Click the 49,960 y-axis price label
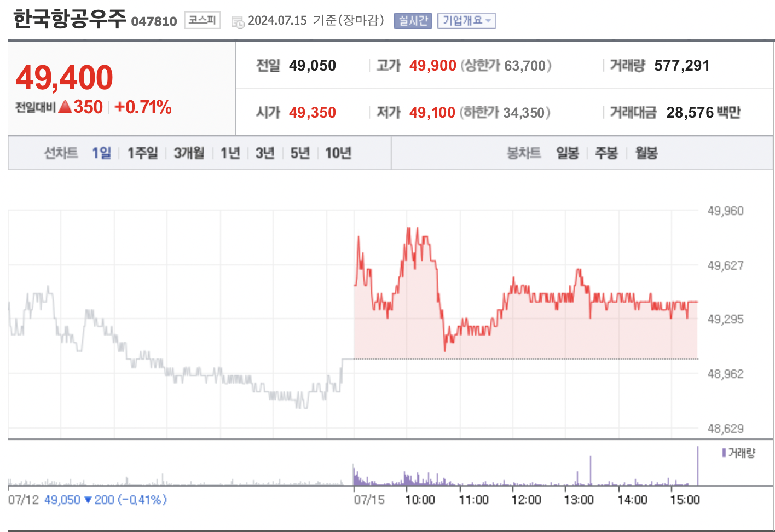Screen dimensions: 775x532 click(x=726, y=211)
